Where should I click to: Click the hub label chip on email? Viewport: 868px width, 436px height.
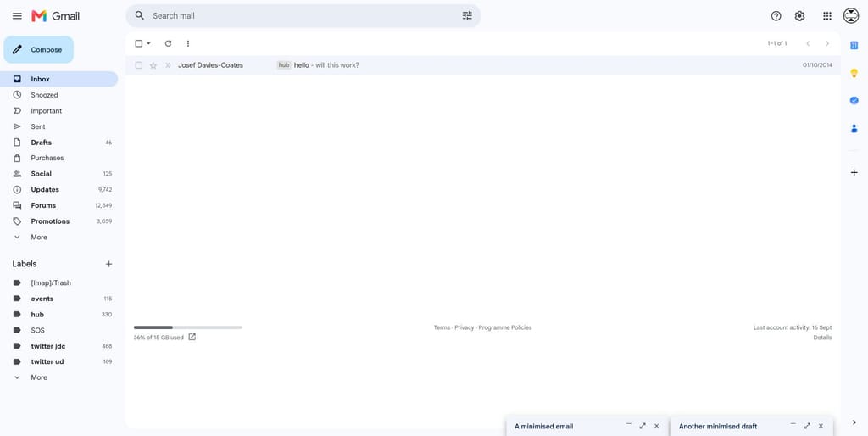(x=284, y=65)
